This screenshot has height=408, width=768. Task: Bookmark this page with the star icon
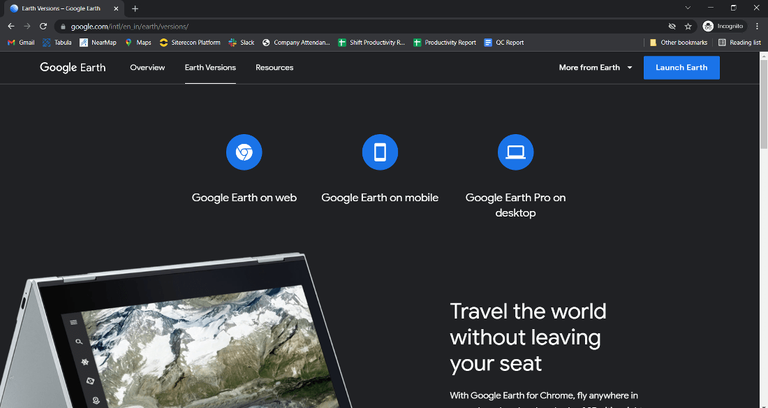[x=688, y=26]
